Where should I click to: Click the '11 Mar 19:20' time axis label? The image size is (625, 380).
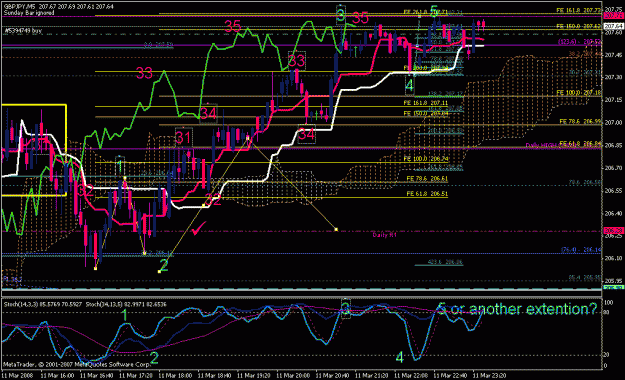[x=254, y=375]
